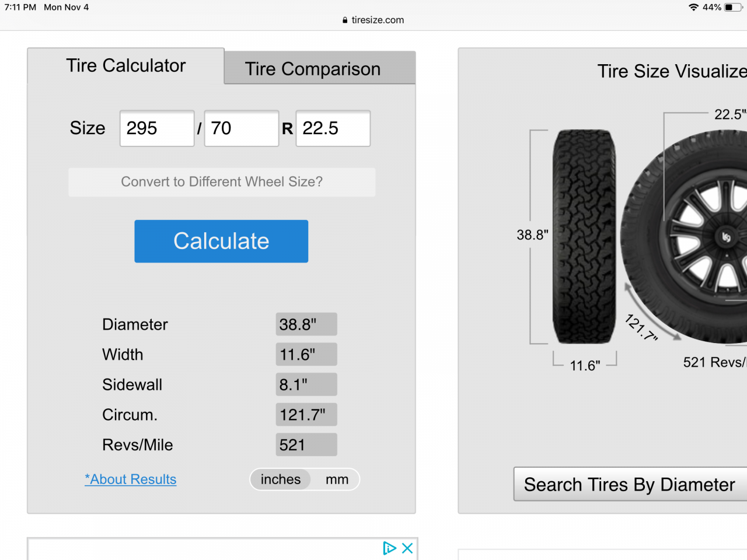Switch units to mm
This screenshot has width=747, height=560.
coord(337,480)
